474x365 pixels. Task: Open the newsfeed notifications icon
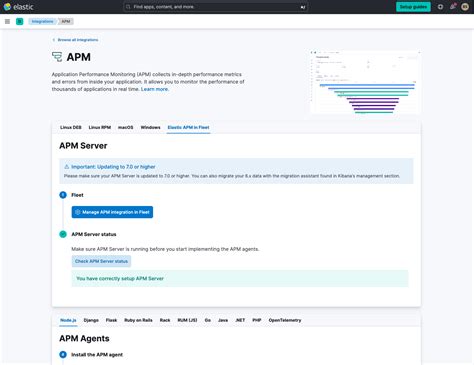[453, 7]
